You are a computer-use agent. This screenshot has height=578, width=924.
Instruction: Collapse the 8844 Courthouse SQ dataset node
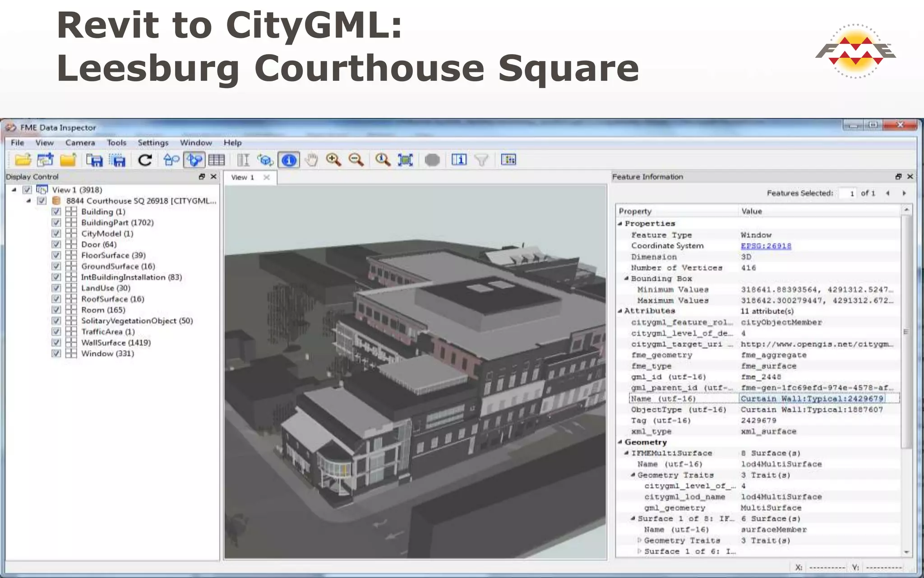pyautogui.click(x=28, y=200)
